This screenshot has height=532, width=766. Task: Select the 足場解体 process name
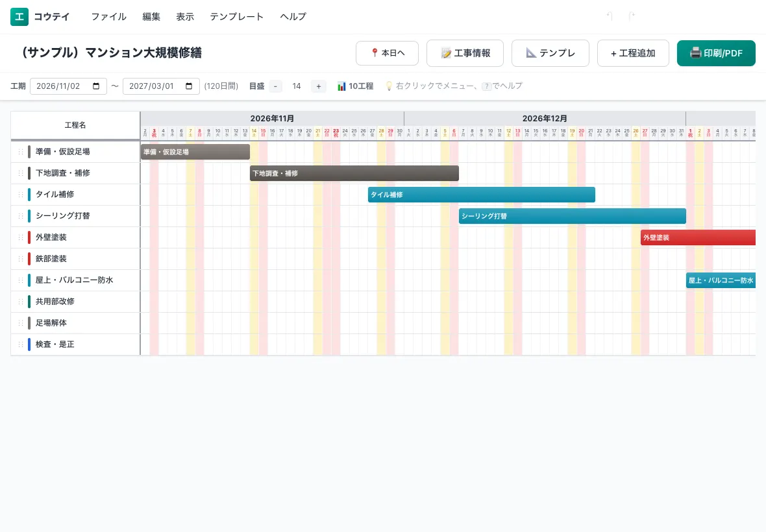point(51,323)
